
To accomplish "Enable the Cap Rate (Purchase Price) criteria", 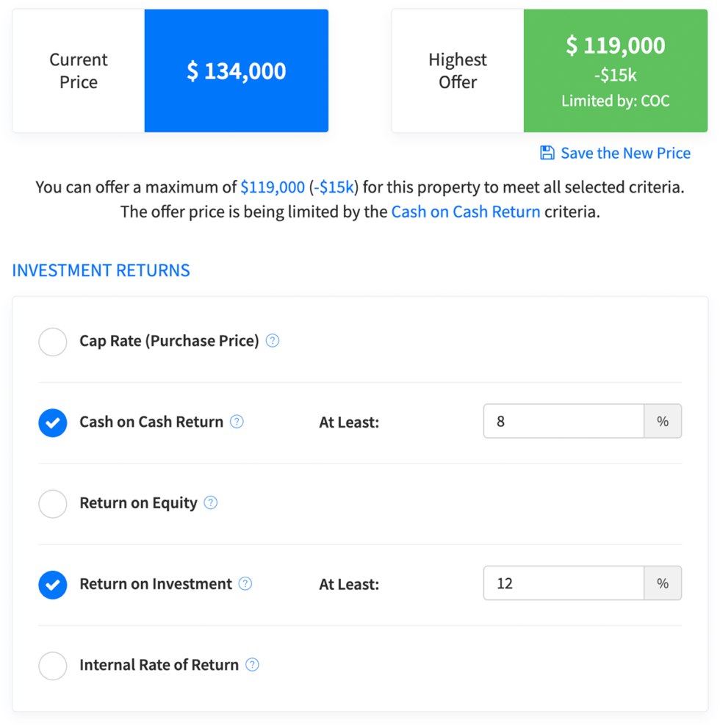I will tap(52, 342).
